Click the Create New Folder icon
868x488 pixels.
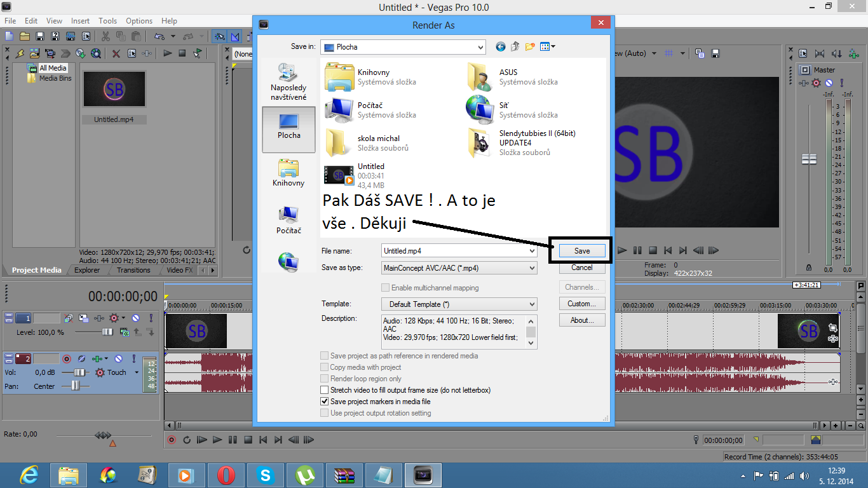click(x=529, y=46)
